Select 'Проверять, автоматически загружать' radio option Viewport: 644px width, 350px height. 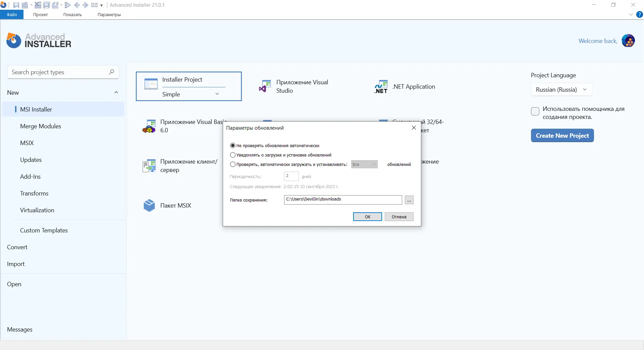[x=233, y=164]
